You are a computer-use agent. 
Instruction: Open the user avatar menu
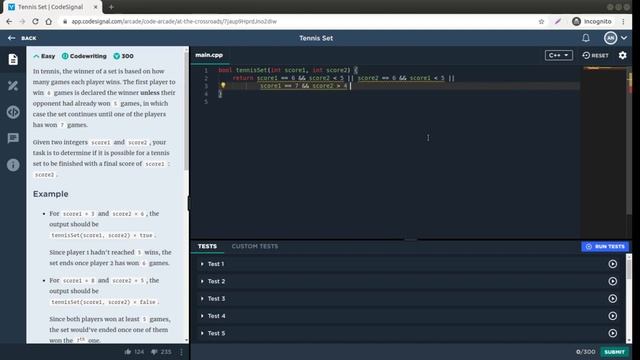pyautogui.click(x=610, y=38)
